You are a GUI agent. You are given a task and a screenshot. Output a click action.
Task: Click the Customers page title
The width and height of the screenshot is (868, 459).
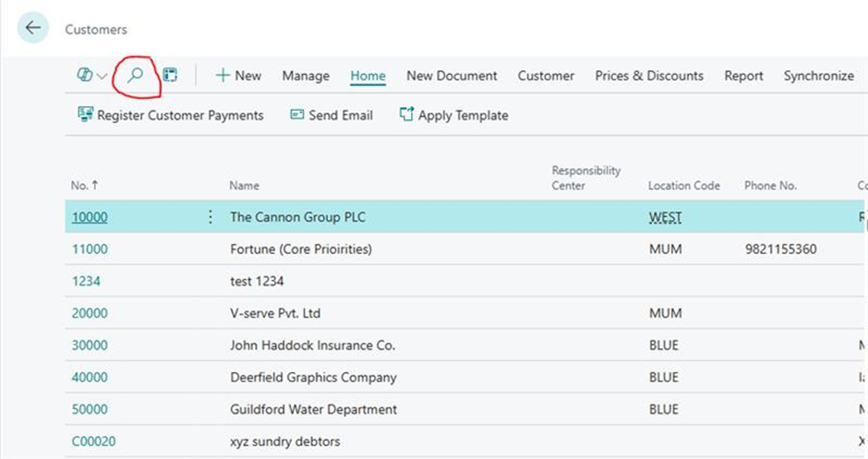96,30
